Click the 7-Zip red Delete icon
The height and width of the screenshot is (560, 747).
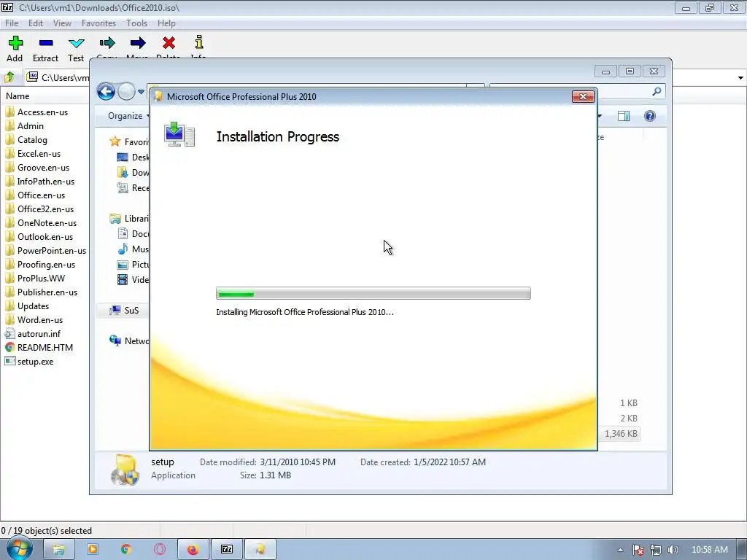point(169,43)
